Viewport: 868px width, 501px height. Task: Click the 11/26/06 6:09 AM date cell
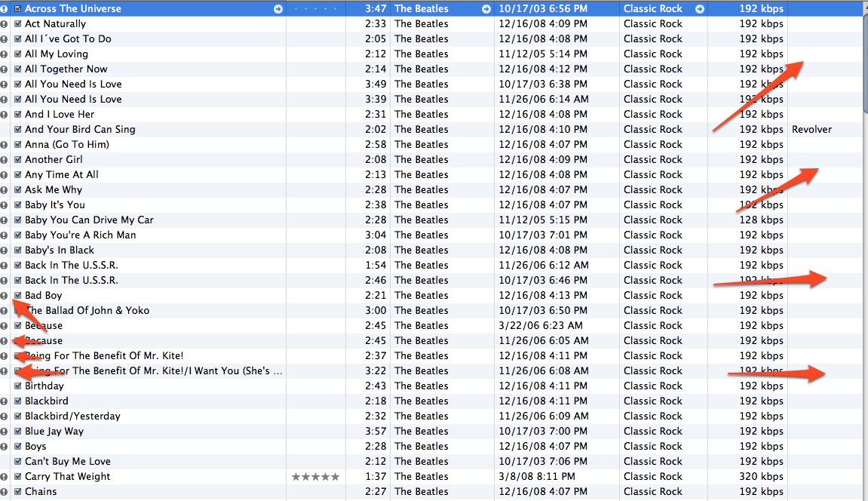(544, 416)
